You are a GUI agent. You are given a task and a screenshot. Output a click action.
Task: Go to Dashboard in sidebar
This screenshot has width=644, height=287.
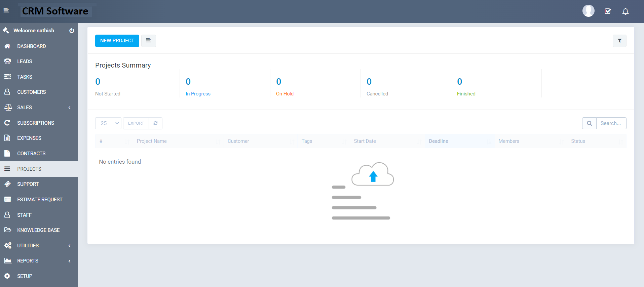tap(32, 46)
